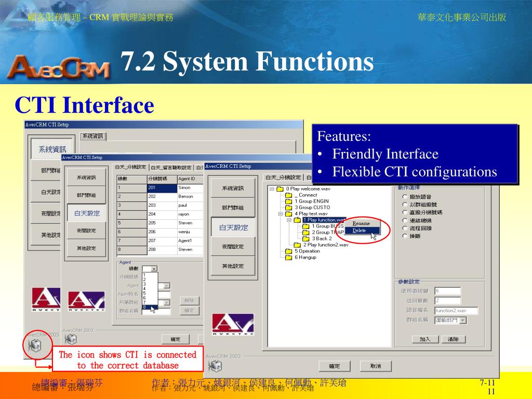Screen dimensions: 532x399
Task: Click the CTI connection icon in middle window
Action: 71,338
